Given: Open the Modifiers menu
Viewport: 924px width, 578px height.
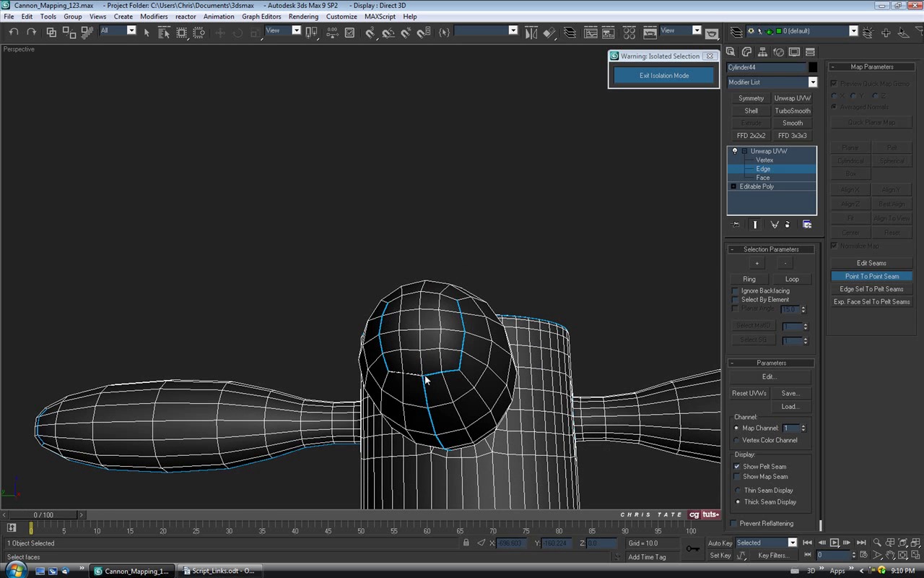Looking at the screenshot, I should [154, 17].
